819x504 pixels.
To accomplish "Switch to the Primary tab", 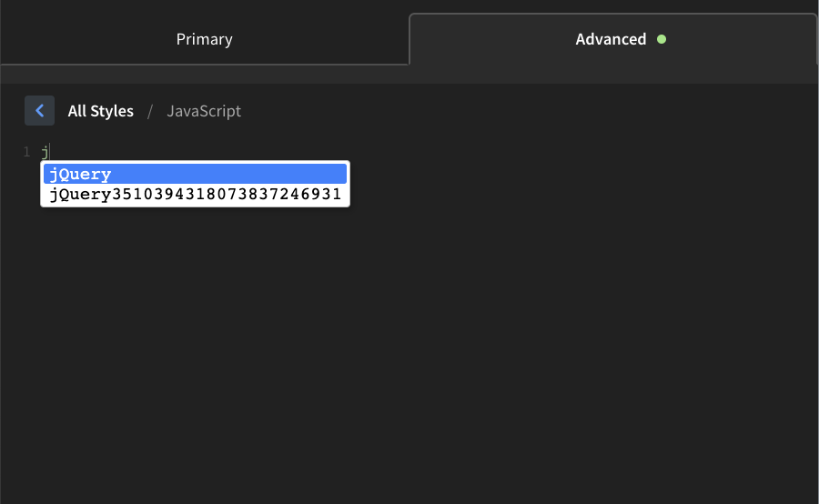I will [x=204, y=39].
